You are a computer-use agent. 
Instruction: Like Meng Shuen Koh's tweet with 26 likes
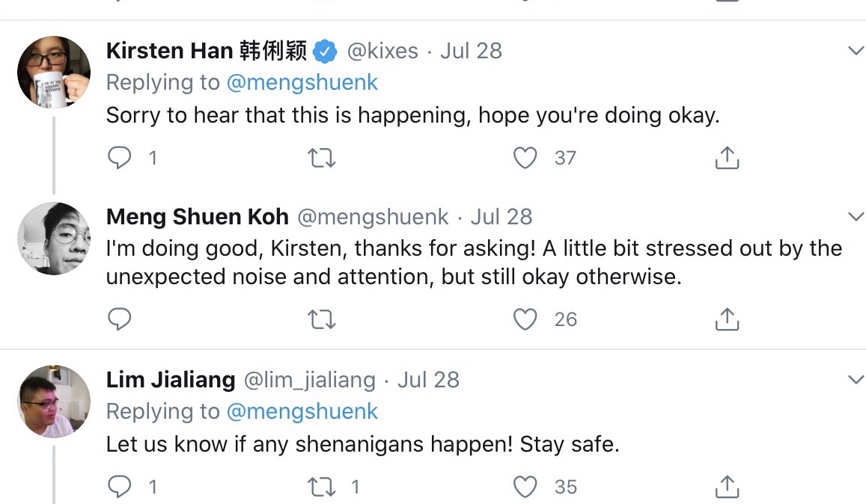[525, 319]
